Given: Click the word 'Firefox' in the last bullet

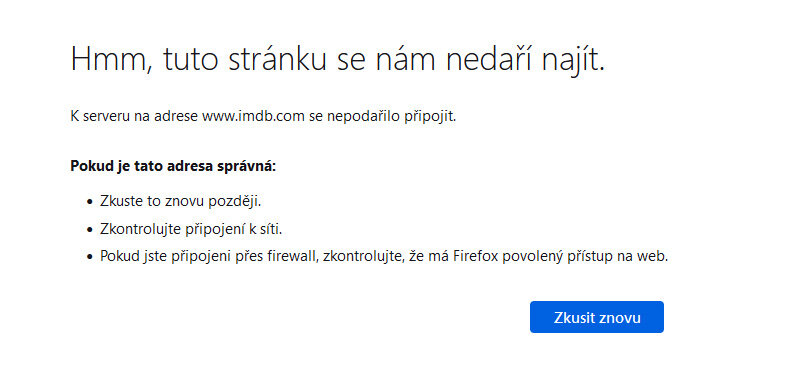Looking at the screenshot, I should [x=476, y=256].
